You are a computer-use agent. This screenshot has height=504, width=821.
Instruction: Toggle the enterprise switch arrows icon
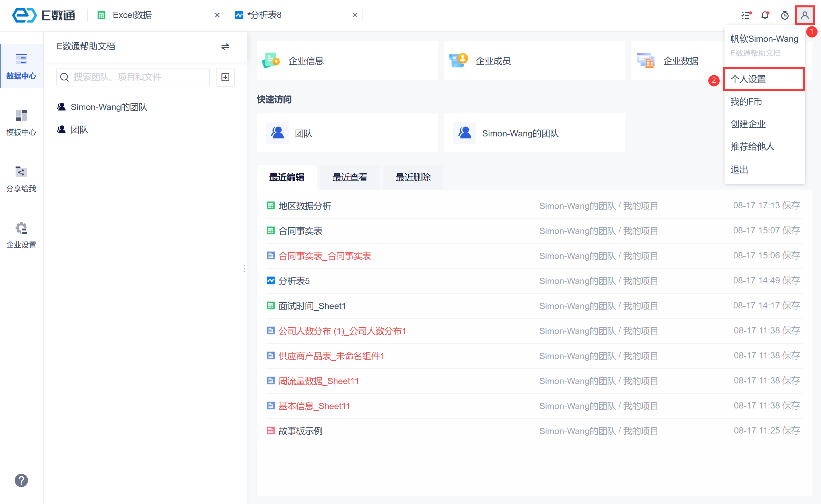click(x=225, y=46)
